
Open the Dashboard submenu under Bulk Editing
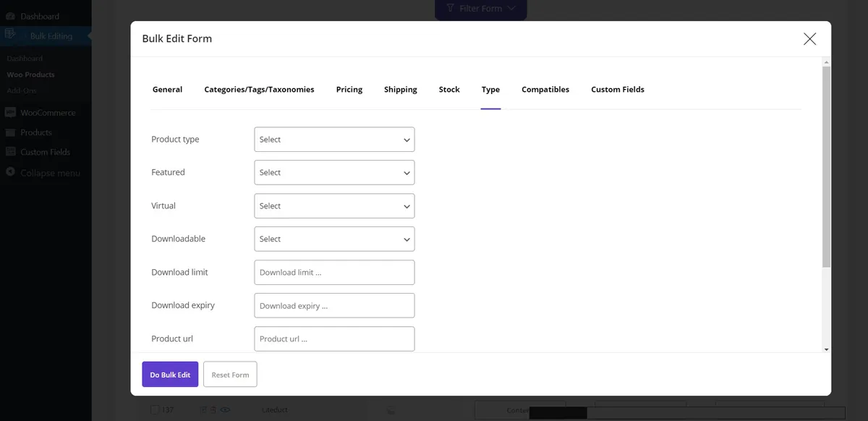[x=25, y=59]
